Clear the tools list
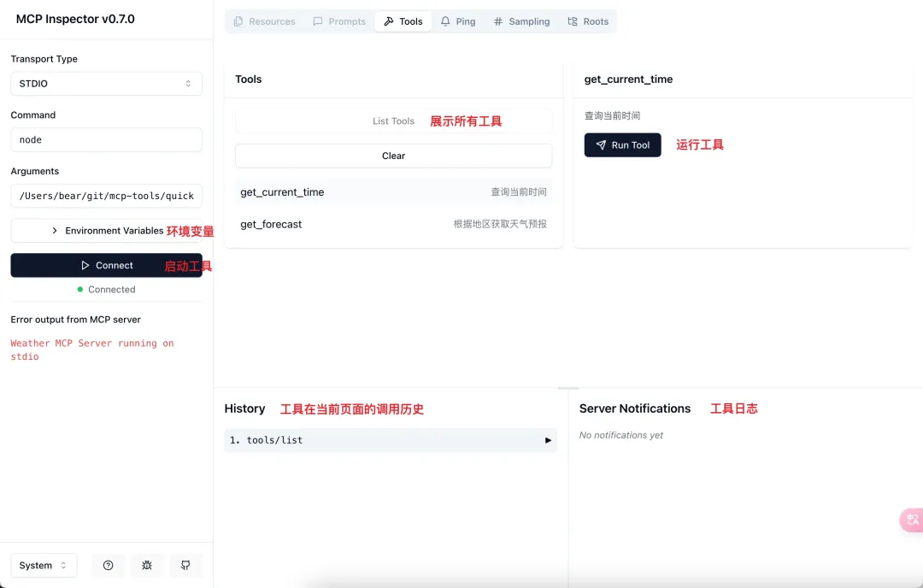This screenshot has width=923, height=588. [393, 156]
